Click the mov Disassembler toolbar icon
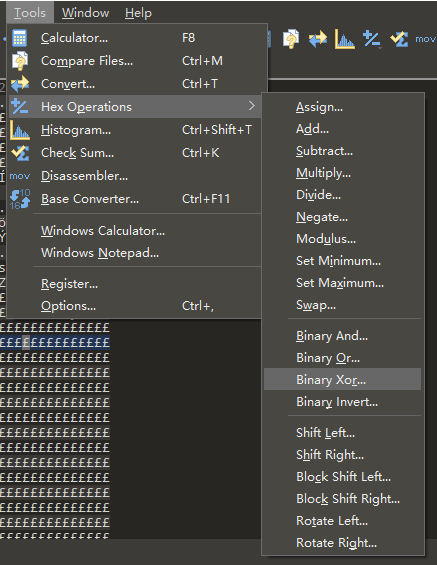This screenshot has height=565, width=437. coord(425,39)
